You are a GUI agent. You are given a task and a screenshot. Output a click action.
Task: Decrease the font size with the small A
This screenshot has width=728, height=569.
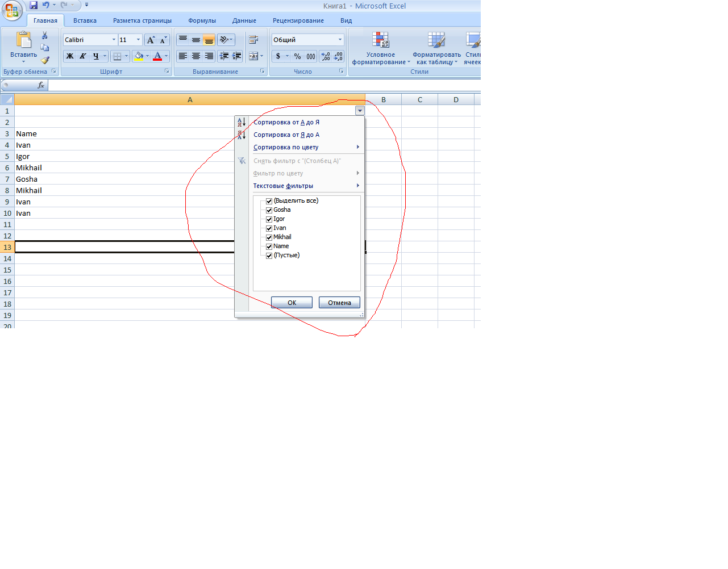pyautogui.click(x=163, y=40)
